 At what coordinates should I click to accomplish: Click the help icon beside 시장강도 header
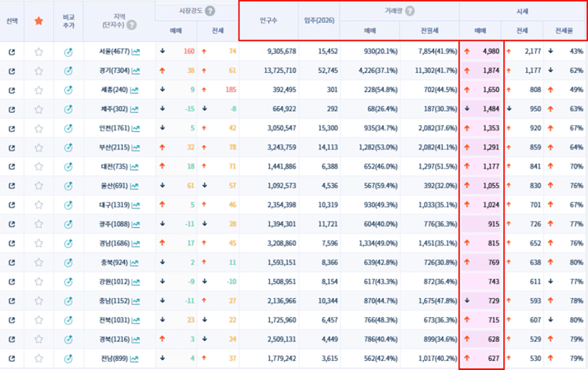pyautogui.click(x=209, y=11)
